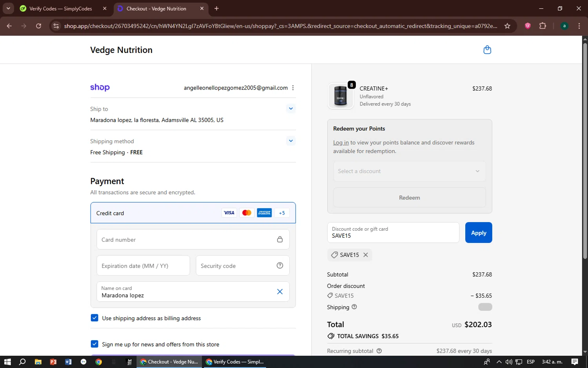The height and width of the screenshot is (368, 588).
Task: Click the Security code field
Action: pos(242,266)
